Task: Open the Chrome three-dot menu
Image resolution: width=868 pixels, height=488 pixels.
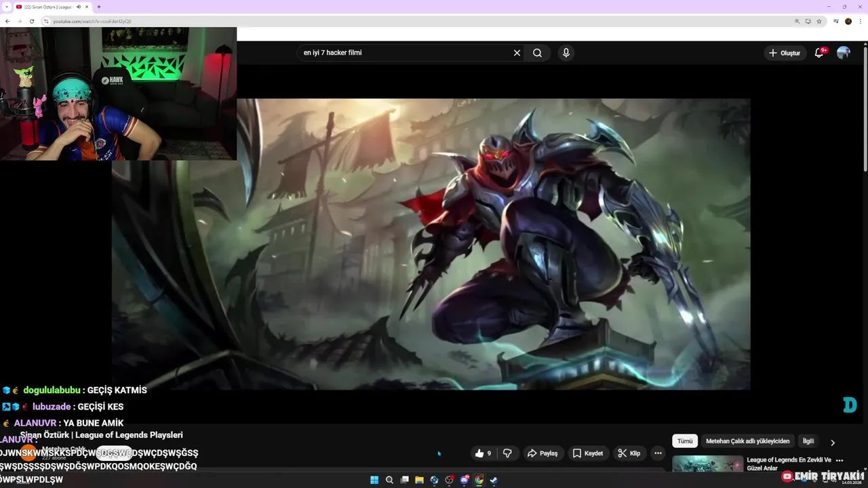Action: coord(861,21)
